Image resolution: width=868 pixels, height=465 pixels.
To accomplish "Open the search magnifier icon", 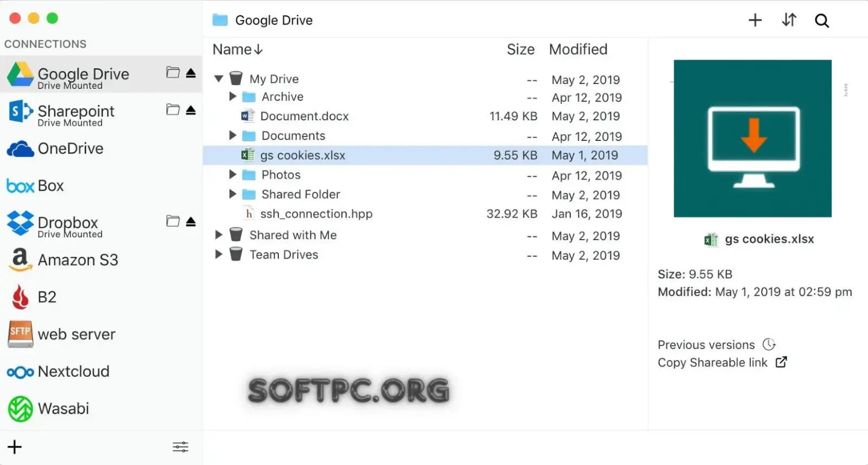I will 822,21.
